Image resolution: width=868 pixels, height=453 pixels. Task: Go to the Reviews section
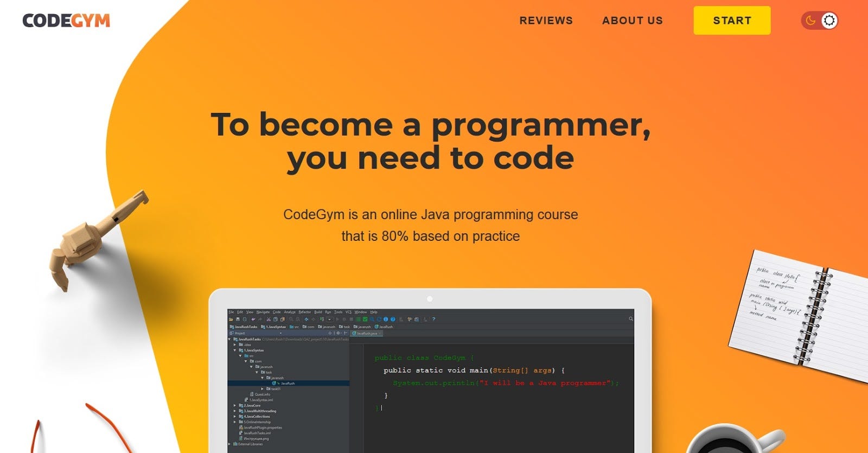(546, 21)
